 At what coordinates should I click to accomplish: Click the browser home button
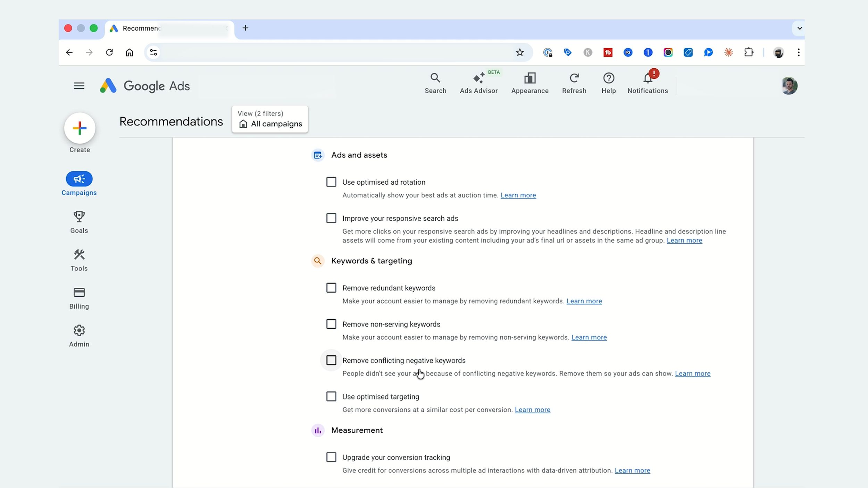click(130, 52)
